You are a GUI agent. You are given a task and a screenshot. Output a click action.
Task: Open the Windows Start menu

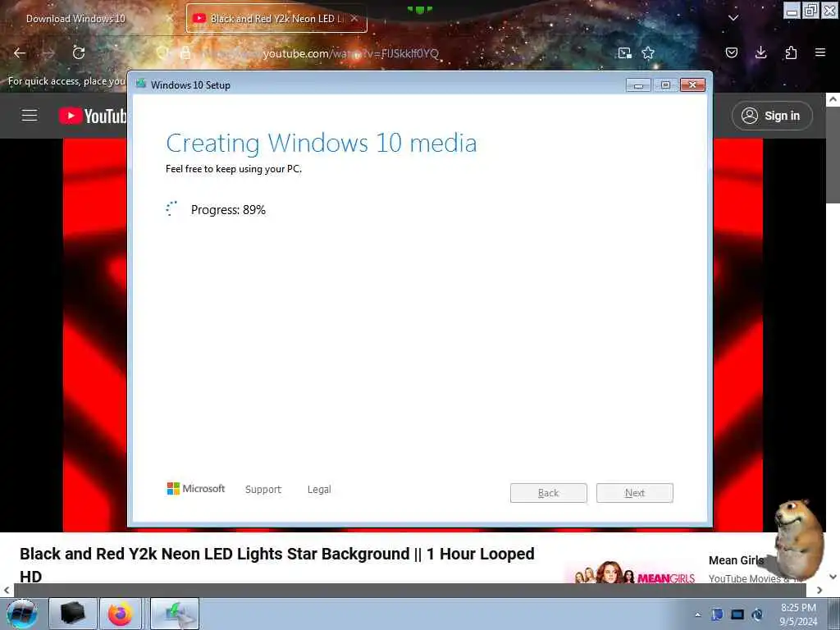pos(22,614)
